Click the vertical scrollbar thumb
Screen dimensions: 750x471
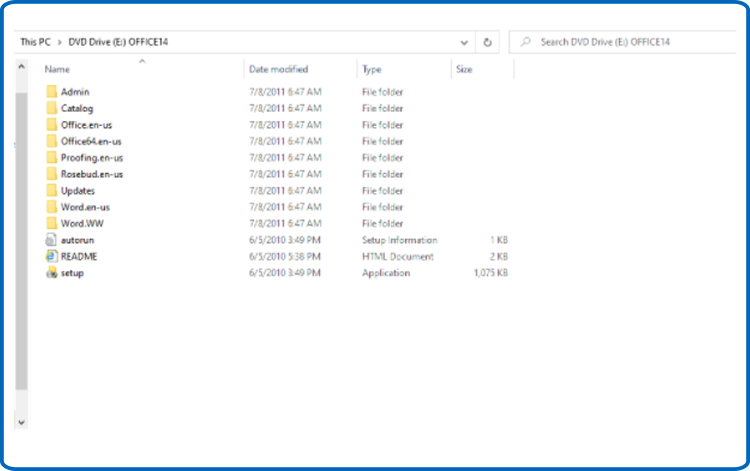tap(22, 241)
